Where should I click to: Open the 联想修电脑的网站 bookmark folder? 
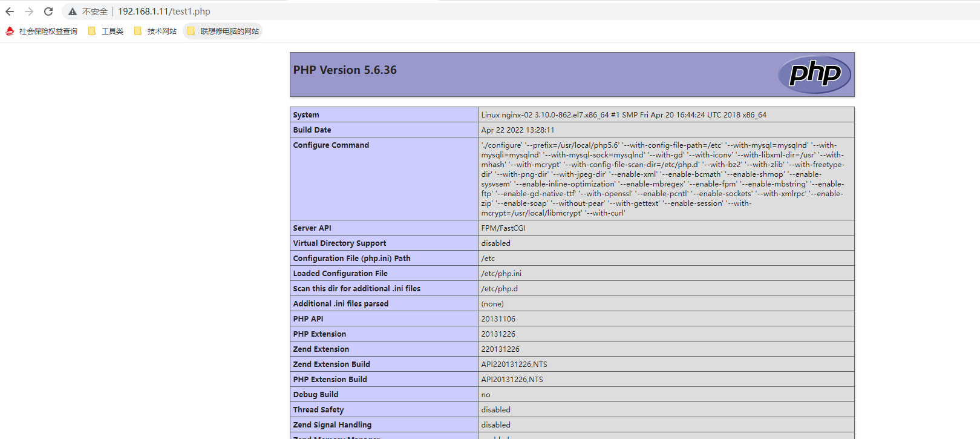point(223,31)
